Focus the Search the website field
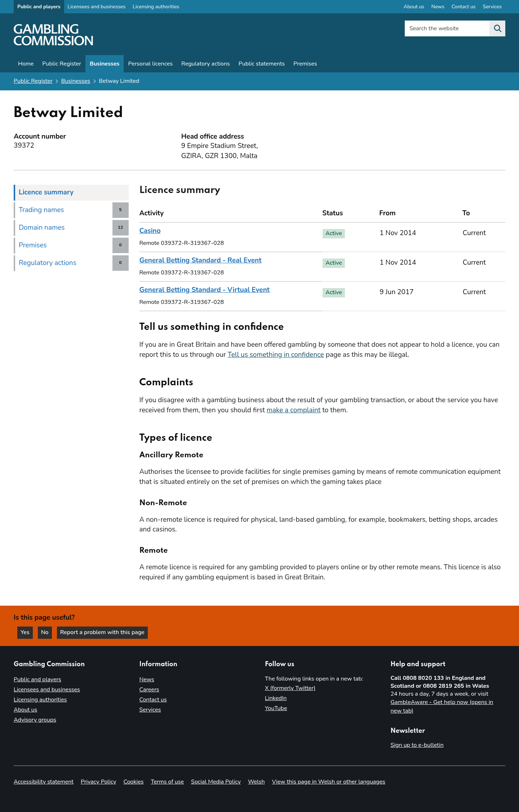Screen dimensions: 519x812 (x=447, y=28)
